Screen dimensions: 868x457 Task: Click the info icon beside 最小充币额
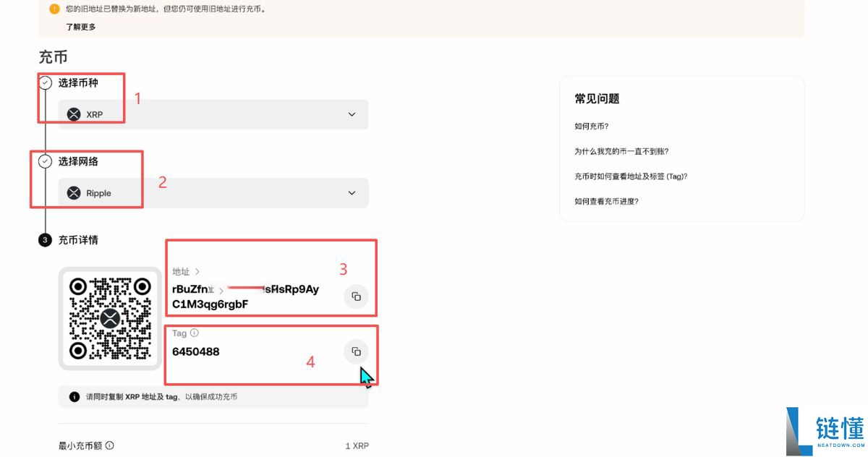click(109, 445)
